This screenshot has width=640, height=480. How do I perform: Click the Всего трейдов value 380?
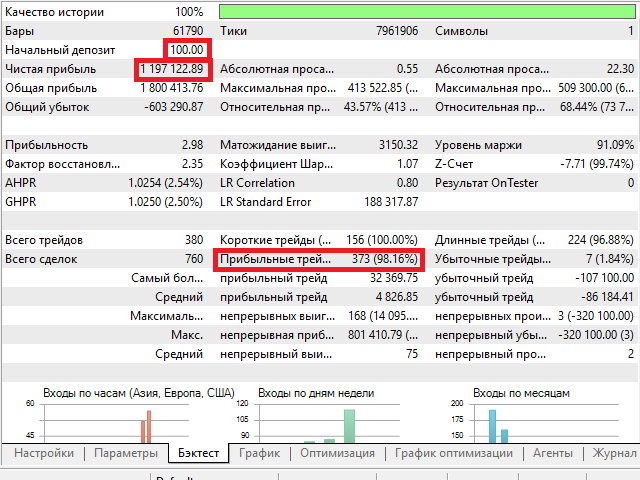tap(194, 240)
